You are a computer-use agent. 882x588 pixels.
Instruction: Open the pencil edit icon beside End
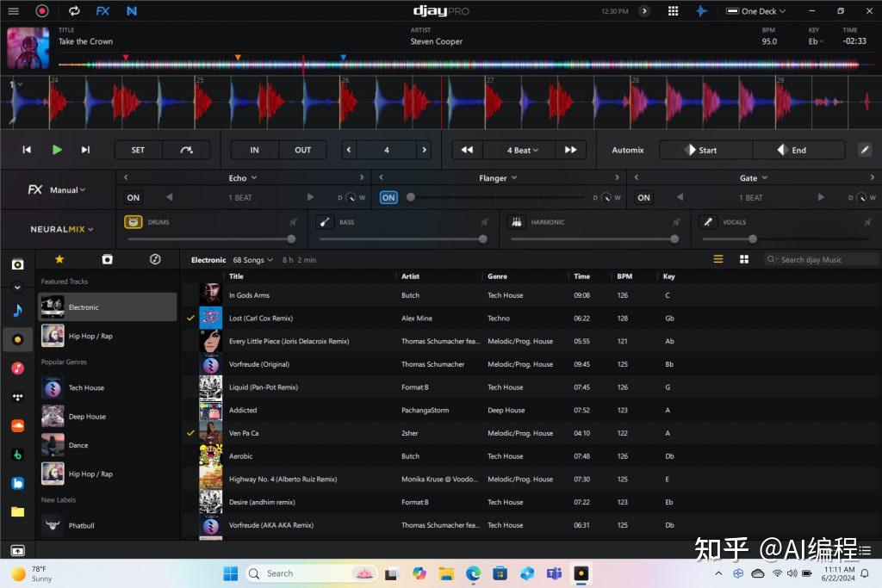coord(865,150)
